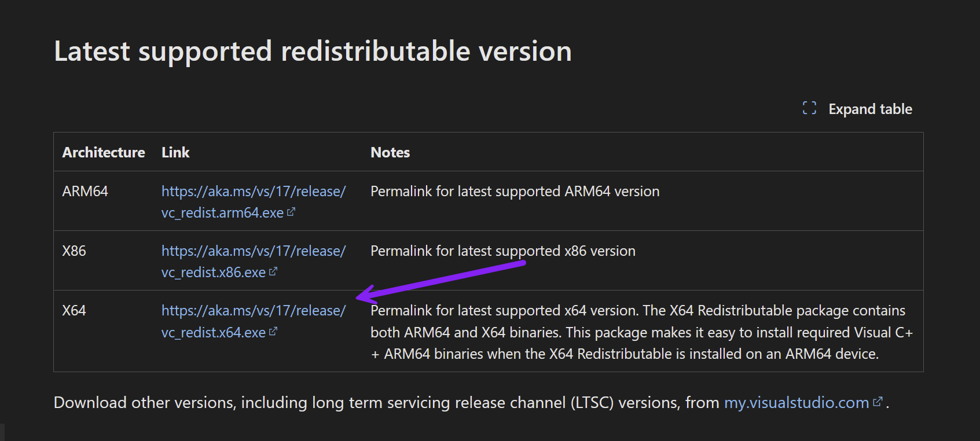Image resolution: width=980 pixels, height=441 pixels.
Task: Click the "Latest supported redistributable version" heading
Action: [x=313, y=52]
